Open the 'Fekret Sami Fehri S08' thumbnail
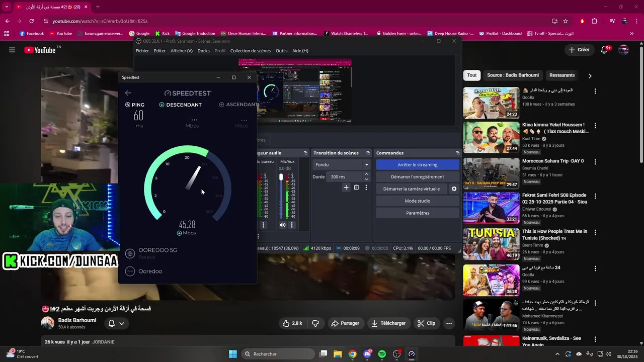 (491, 208)
